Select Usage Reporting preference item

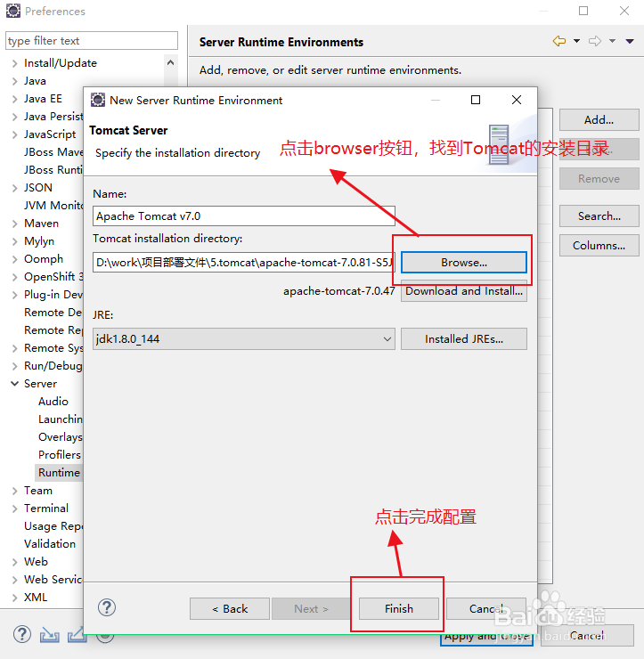click(x=53, y=526)
